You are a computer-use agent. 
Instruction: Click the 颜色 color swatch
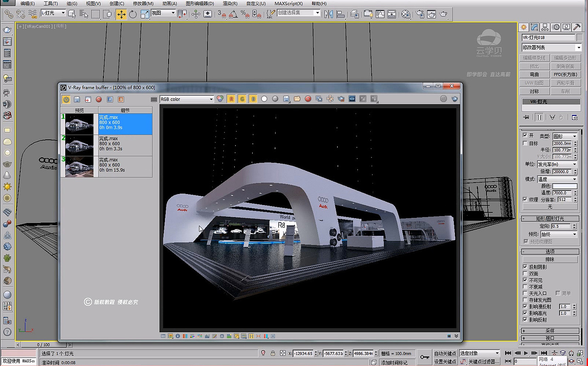click(564, 186)
